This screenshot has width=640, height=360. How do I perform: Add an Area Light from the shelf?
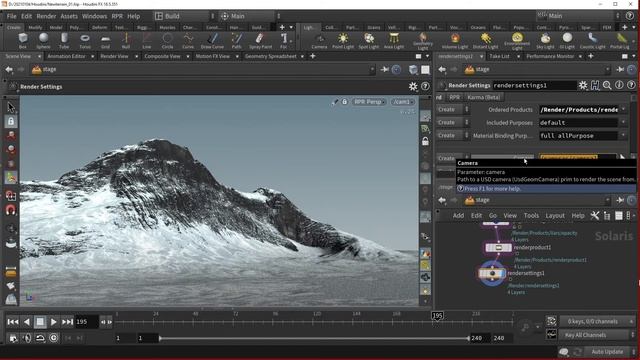point(394,41)
